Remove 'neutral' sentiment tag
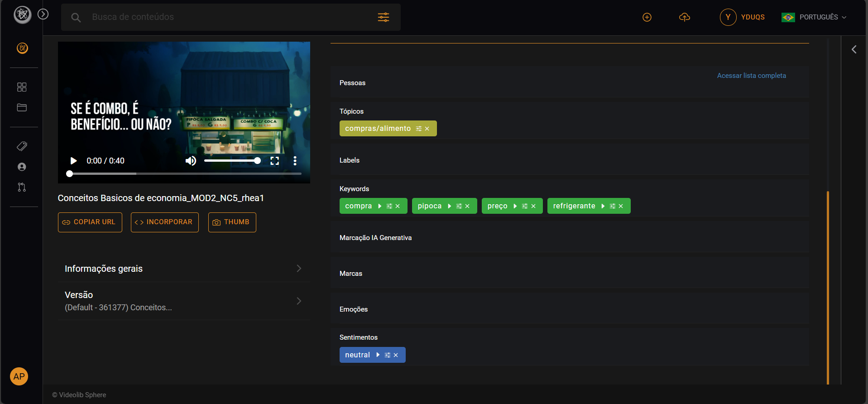Screen dimensions: 868x404 point(396,355)
